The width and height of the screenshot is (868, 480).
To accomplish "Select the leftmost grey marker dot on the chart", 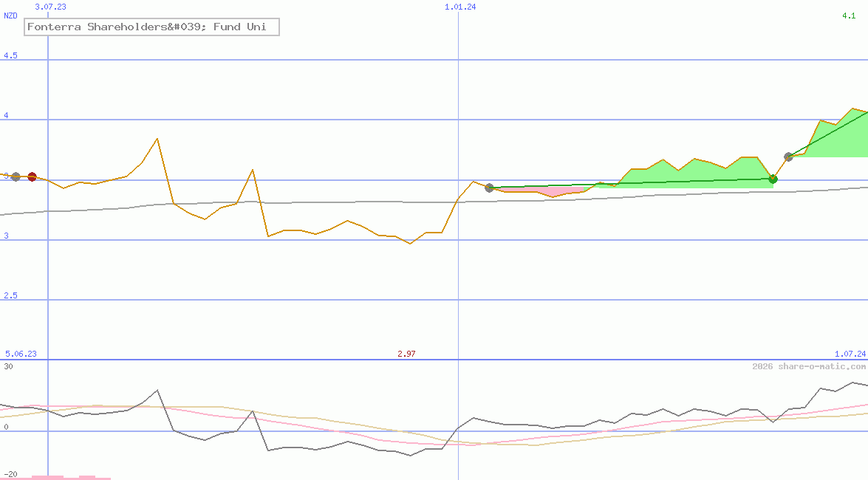I will click(x=16, y=177).
